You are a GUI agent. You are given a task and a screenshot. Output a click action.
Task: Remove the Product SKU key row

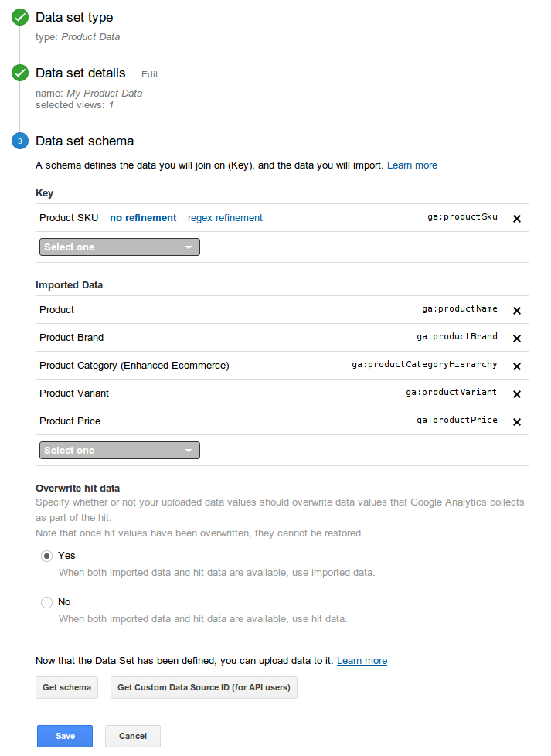click(x=517, y=219)
